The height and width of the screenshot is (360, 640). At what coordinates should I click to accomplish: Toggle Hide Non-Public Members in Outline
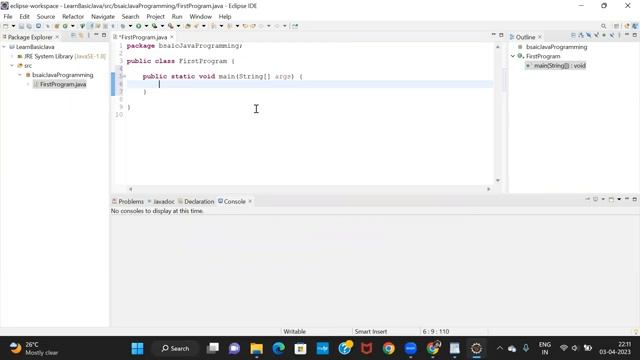tap(604, 36)
